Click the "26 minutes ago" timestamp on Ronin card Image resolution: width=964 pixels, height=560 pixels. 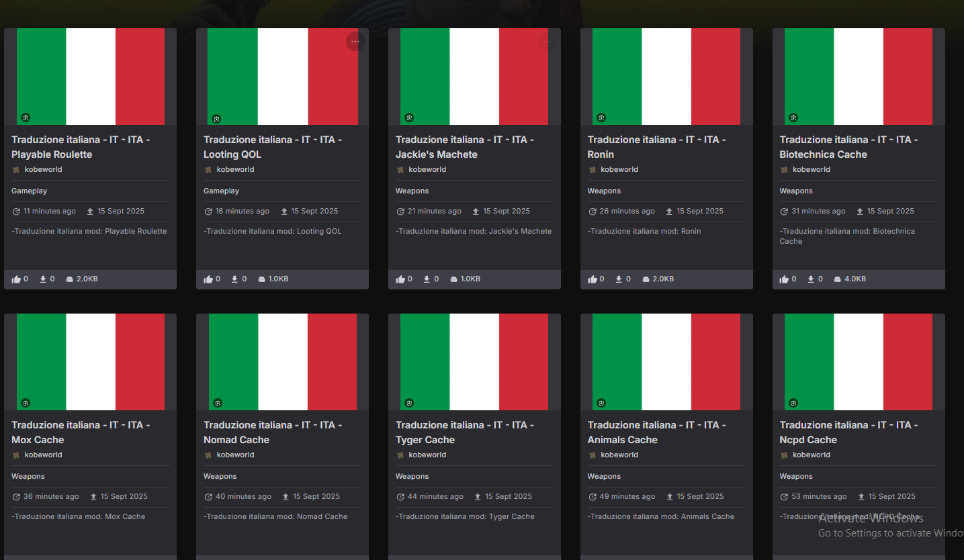627,212
